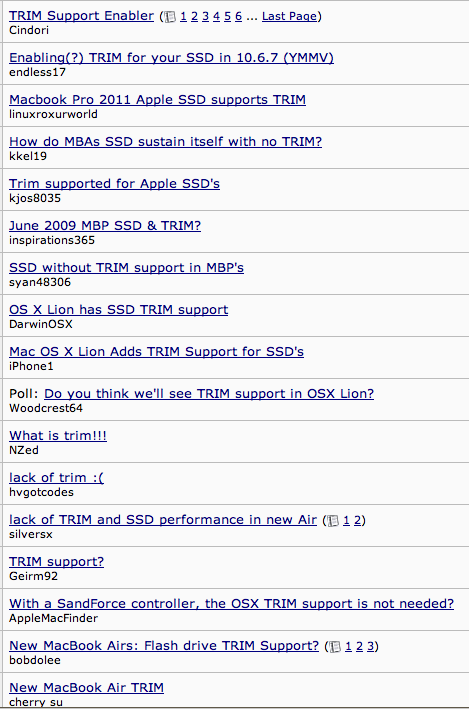This screenshot has width=469, height=709.
Task: Open the poll about TRIM support in OSX Lion
Action: tap(209, 394)
